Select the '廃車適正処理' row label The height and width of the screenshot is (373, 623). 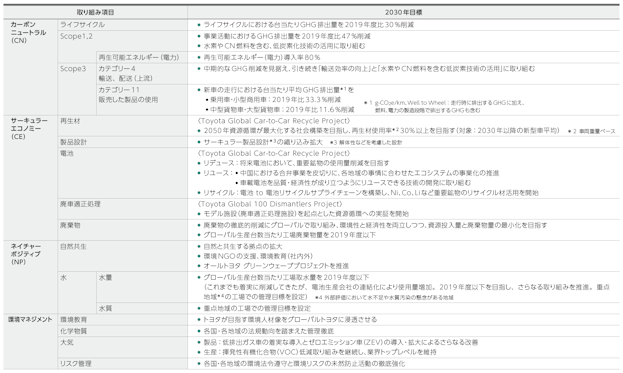tap(80, 204)
